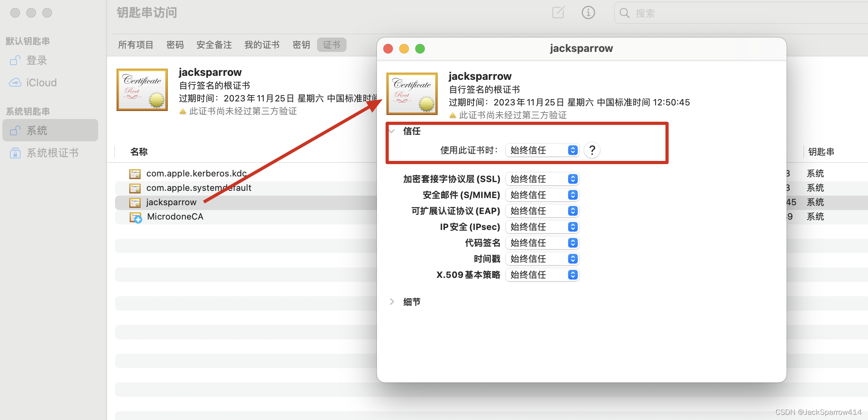Select the com.apple.systemdefault row
868x420 pixels.
pyautogui.click(x=246, y=188)
